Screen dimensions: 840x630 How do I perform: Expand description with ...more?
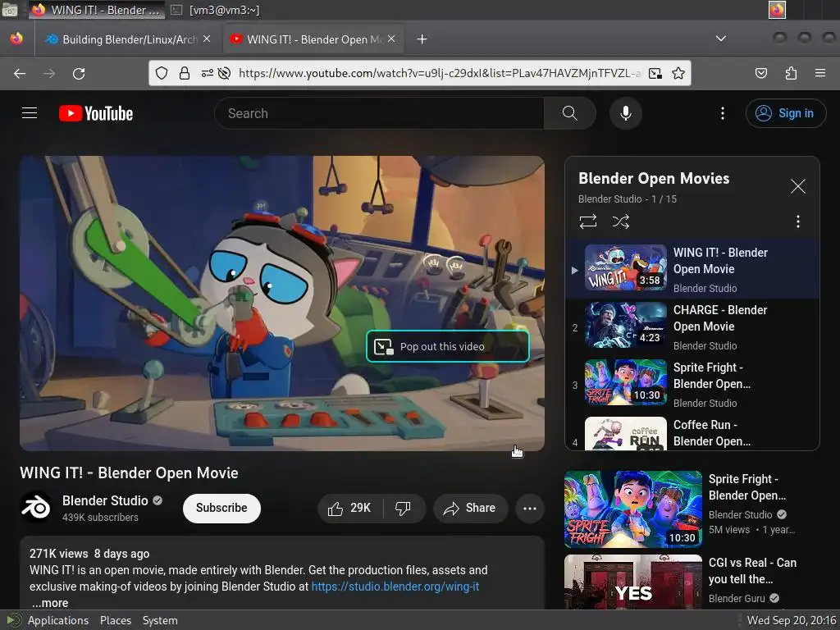[x=50, y=603]
